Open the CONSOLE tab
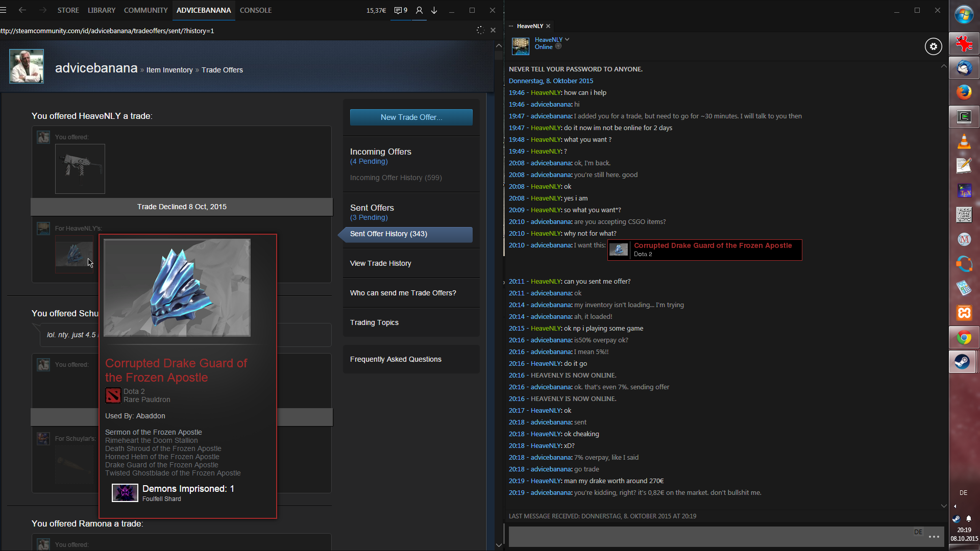Image resolution: width=980 pixels, height=551 pixels. coord(255,10)
